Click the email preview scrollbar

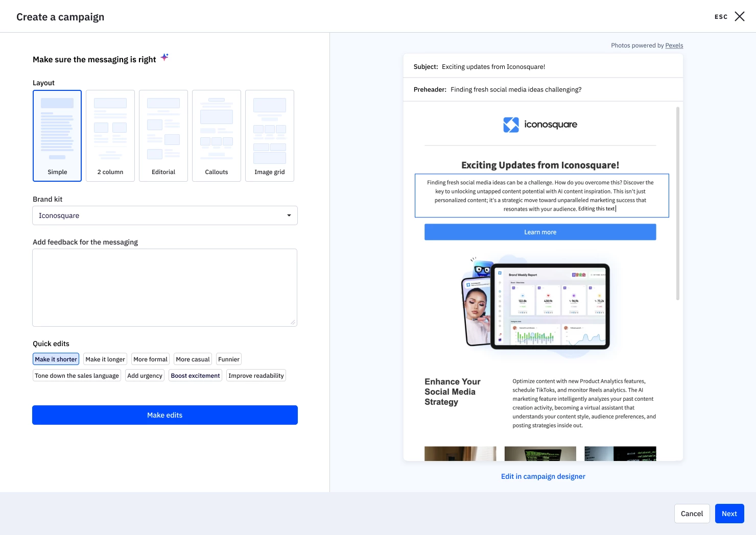[678, 203]
